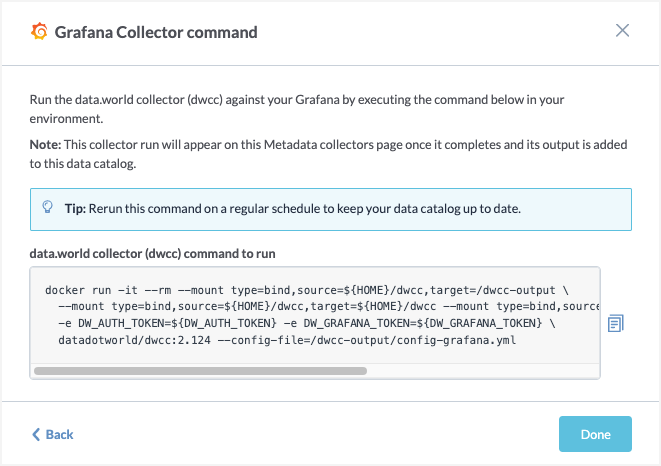
Task: Click the left chevron beside Back
Action: click(36, 434)
